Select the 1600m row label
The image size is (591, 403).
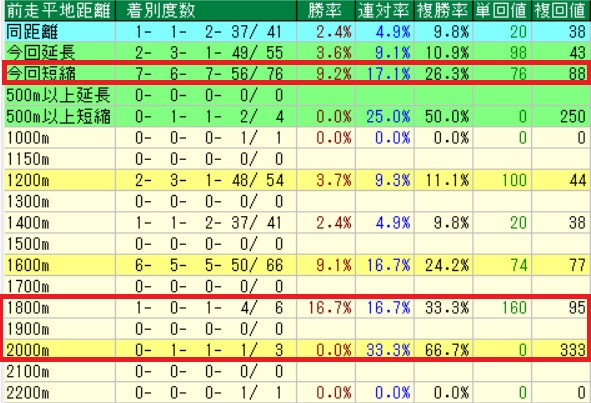tap(28, 265)
